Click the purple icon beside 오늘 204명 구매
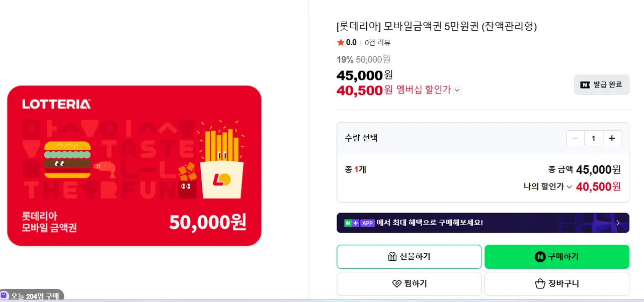This screenshot has height=302, width=644. 5,295
